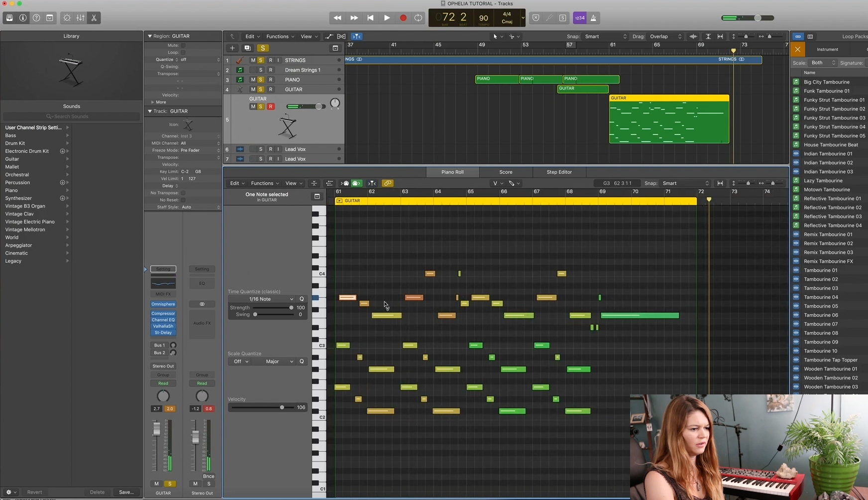This screenshot has height=500, width=868.
Task: Toggle MIDI In green icon in Piano Roll
Action: pos(356,183)
